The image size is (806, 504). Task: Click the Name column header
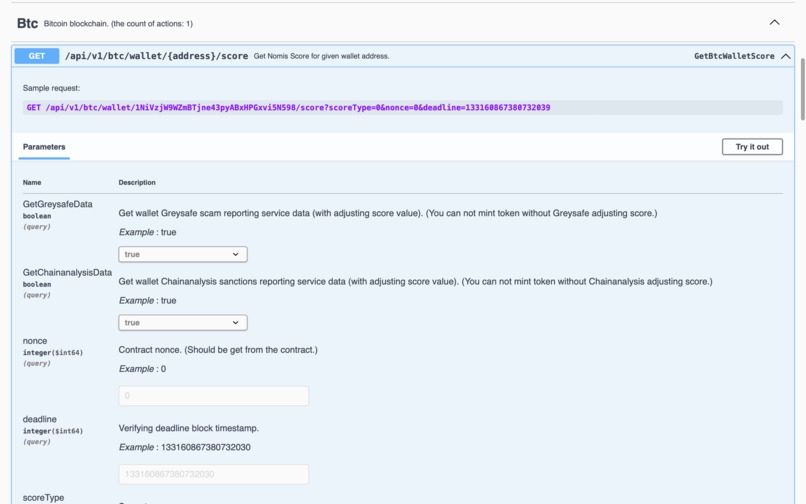[x=32, y=183]
